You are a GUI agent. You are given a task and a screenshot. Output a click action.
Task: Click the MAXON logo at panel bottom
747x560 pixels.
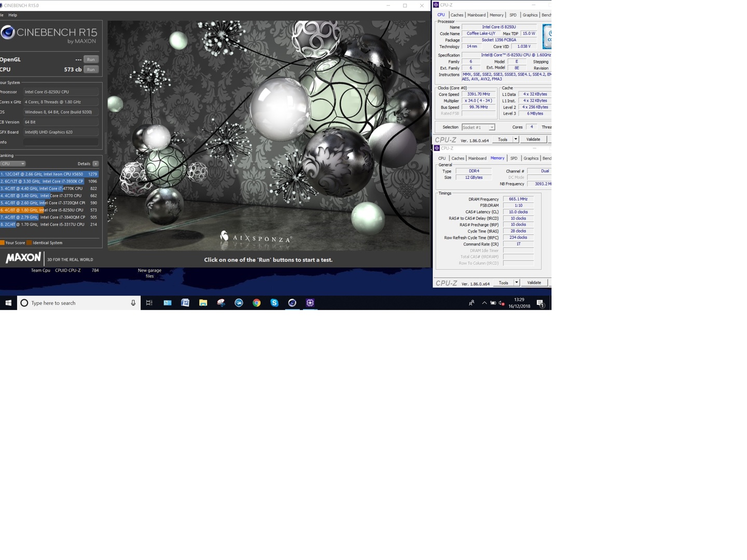(x=23, y=258)
